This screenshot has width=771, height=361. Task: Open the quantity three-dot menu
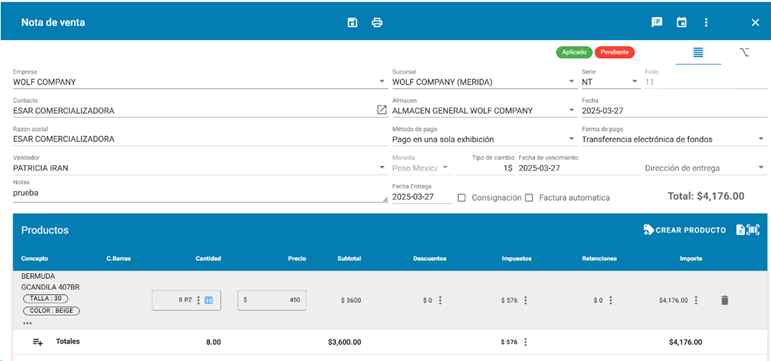(x=198, y=300)
